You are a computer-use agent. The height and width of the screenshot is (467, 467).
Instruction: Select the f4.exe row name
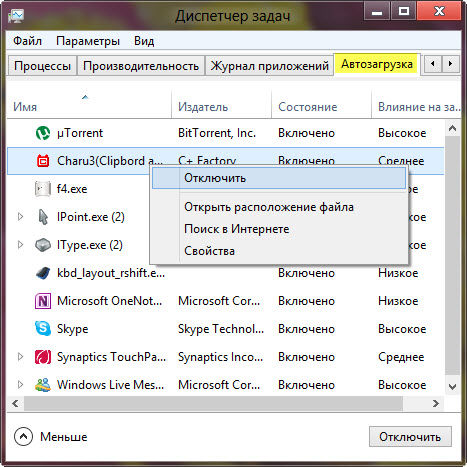tap(72, 189)
